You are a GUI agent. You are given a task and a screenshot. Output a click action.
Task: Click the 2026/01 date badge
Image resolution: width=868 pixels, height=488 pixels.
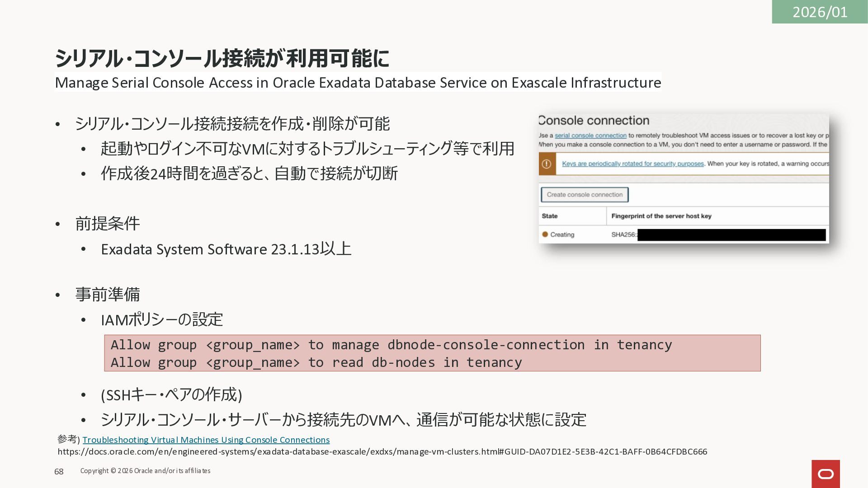point(820,12)
